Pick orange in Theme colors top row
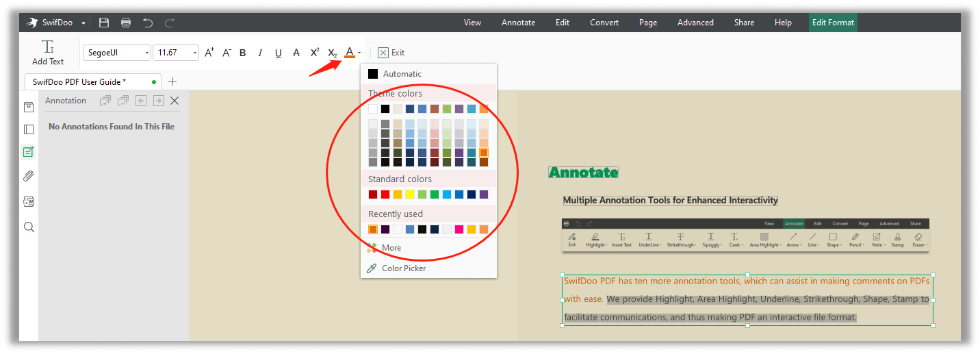The height and width of the screenshot is (354, 980). [484, 109]
